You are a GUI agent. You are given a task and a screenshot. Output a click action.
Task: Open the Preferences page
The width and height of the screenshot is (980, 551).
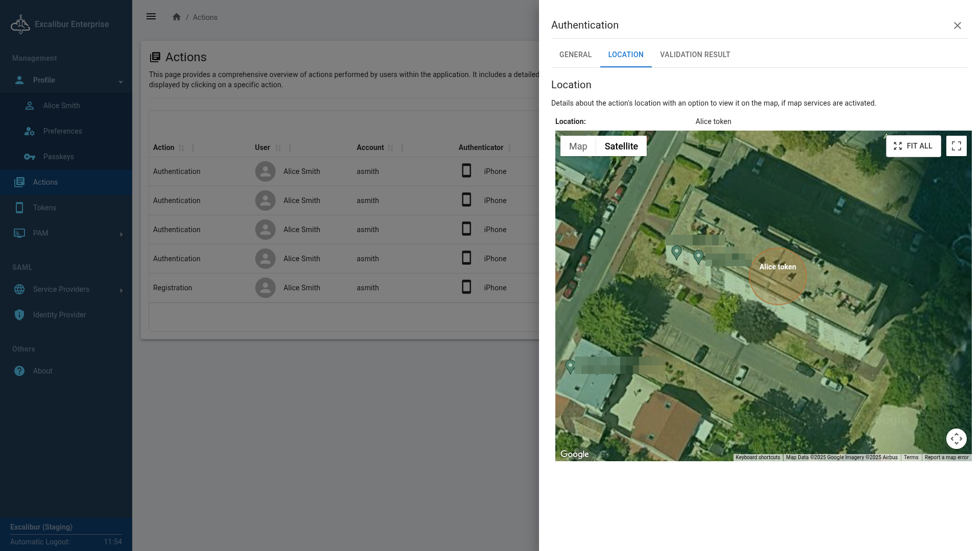62,131
